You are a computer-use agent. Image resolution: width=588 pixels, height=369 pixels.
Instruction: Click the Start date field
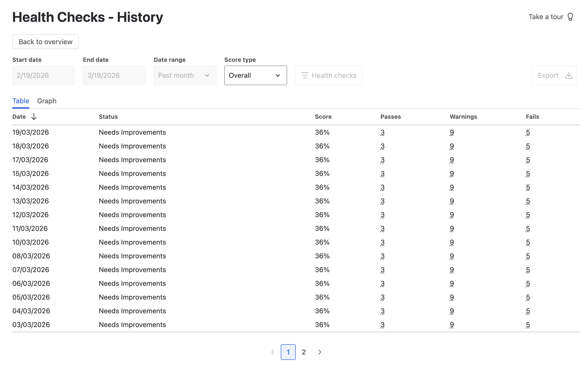click(x=43, y=75)
